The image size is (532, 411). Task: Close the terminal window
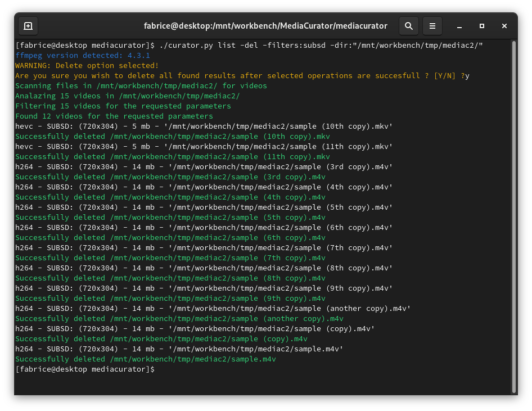[504, 26]
